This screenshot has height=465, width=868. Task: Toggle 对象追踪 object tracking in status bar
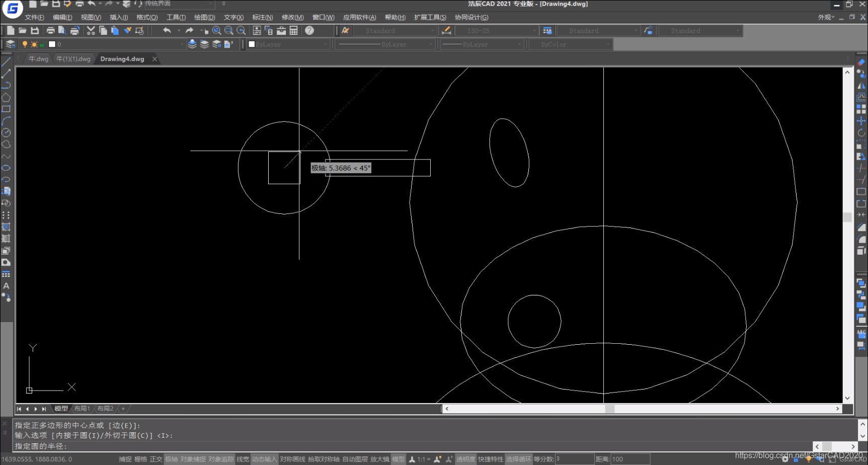click(x=221, y=459)
